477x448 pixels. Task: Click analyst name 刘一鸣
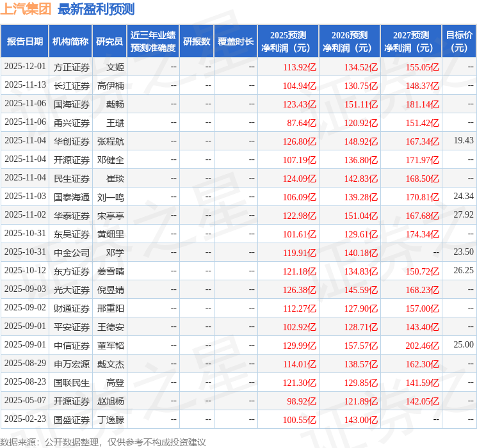[111, 197]
